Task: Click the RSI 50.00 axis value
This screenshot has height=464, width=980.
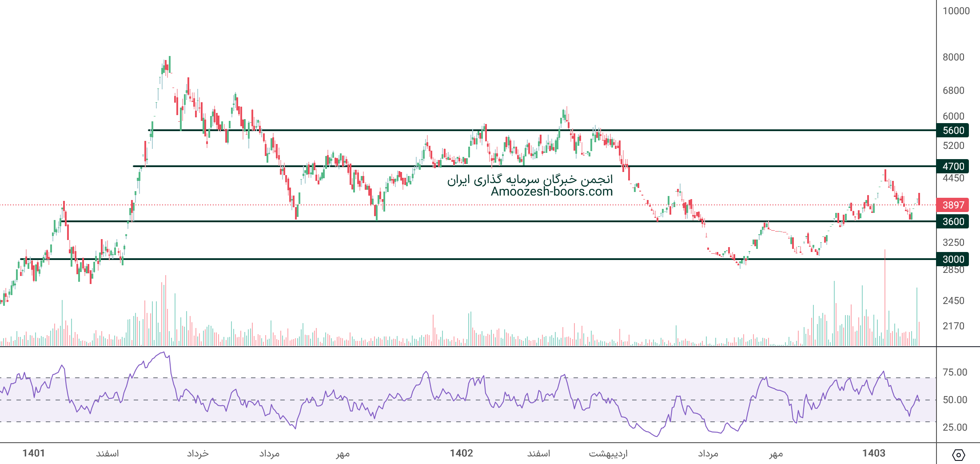Action: pos(955,400)
